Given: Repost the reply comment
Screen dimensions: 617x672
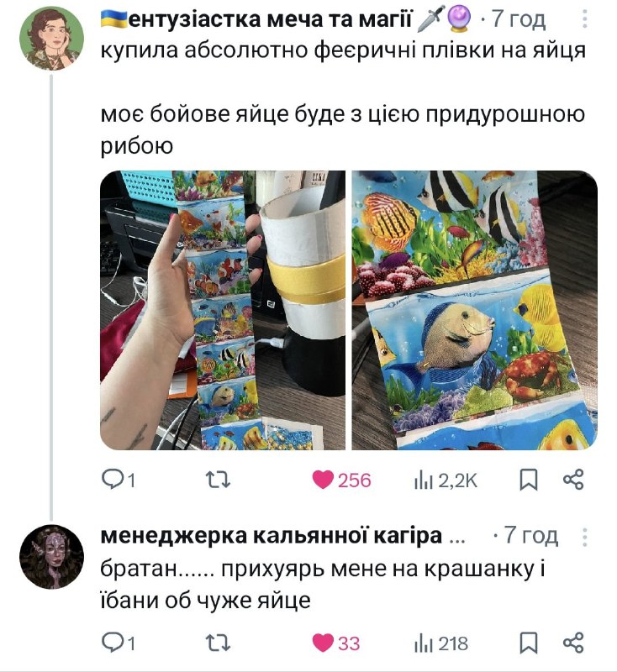Looking at the screenshot, I should coord(219,643).
